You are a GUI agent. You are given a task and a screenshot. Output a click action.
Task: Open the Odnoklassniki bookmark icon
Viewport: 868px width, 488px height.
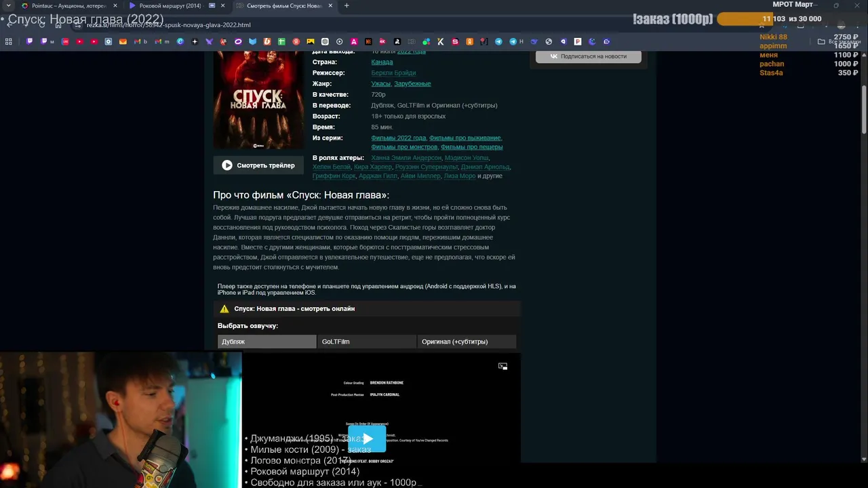(469, 41)
